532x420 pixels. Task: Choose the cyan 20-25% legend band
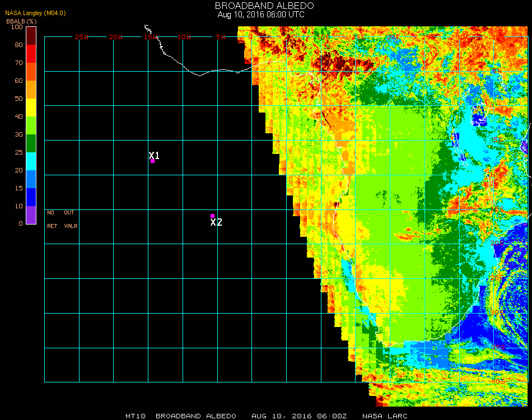pos(31,161)
